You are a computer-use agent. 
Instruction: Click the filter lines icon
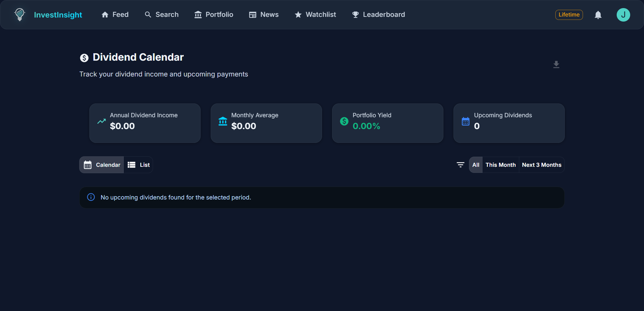[x=460, y=165]
